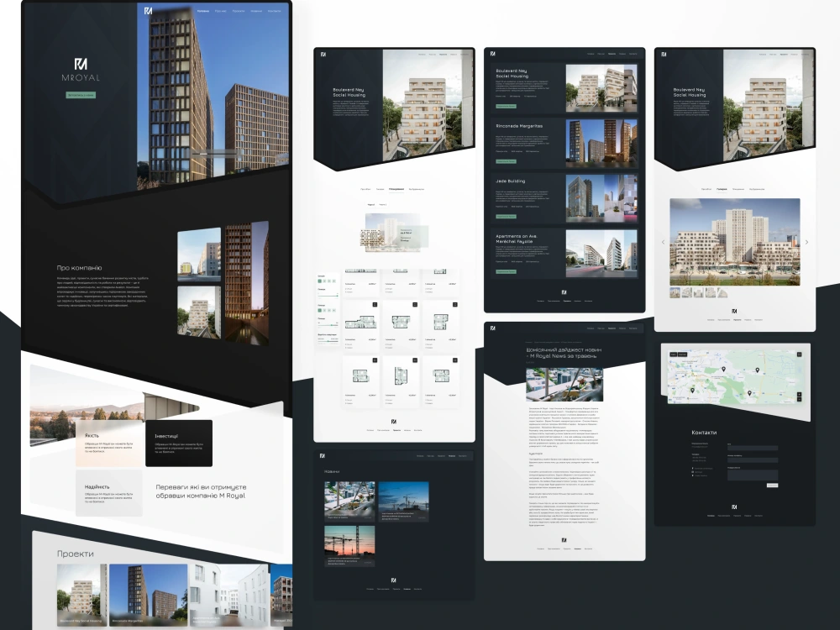Select the last gallery thumbnail below the main photo
This screenshot has width=840, height=630.
click(722, 292)
